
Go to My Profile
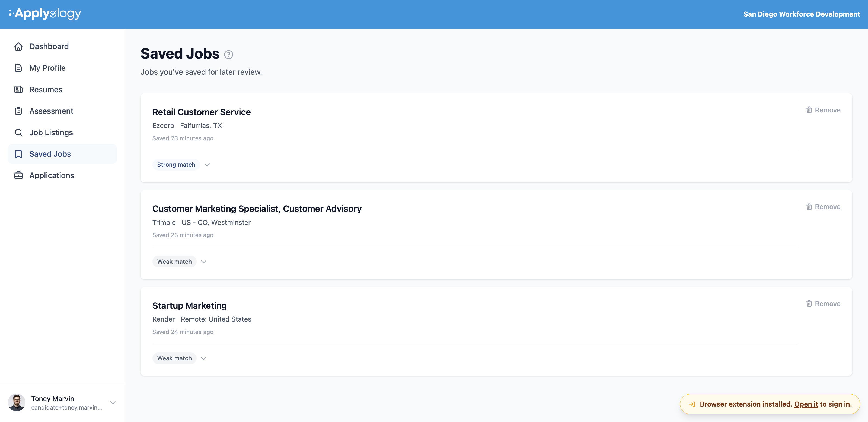pyautogui.click(x=62, y=68)
